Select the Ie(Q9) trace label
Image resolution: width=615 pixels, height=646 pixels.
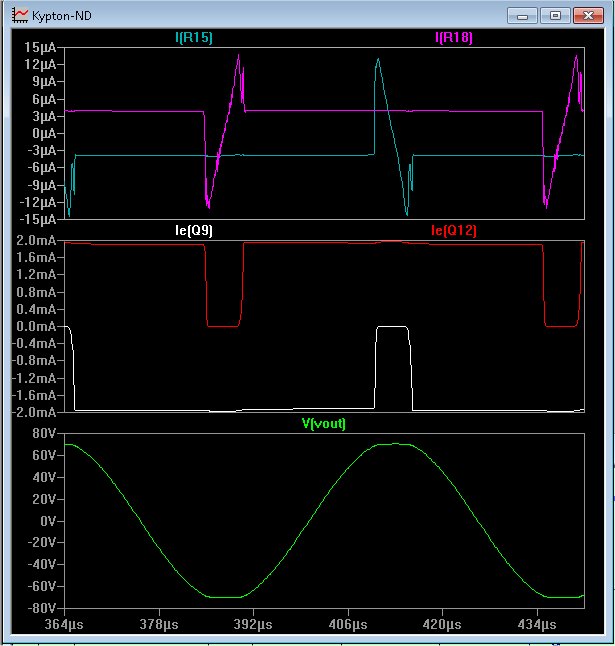[x=194, y=230]
